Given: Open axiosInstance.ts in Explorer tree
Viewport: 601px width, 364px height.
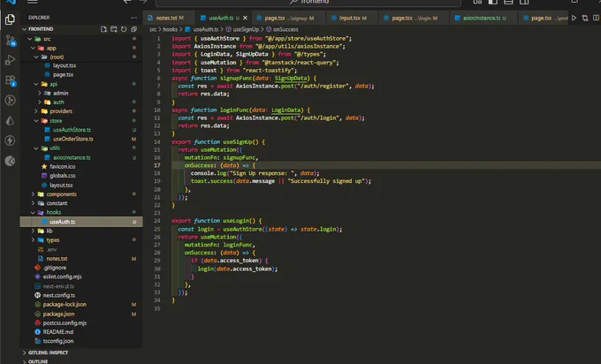Looking at the screenshot, I should (x=72, y=157).
